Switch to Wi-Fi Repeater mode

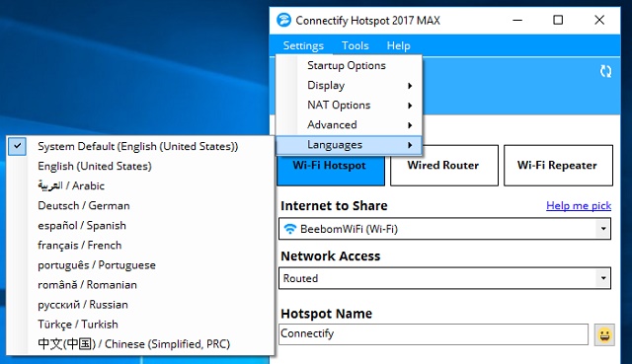(558, 166)
